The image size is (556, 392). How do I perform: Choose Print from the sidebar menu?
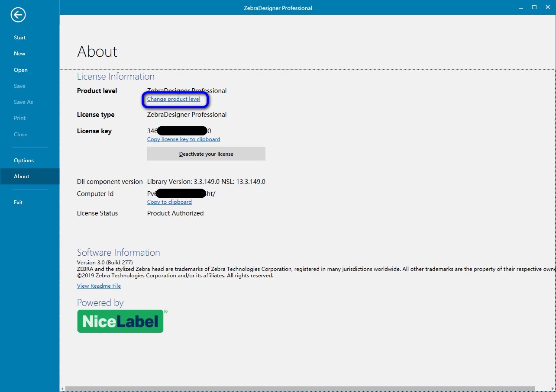pyautogui.click(x=19, y=118)
